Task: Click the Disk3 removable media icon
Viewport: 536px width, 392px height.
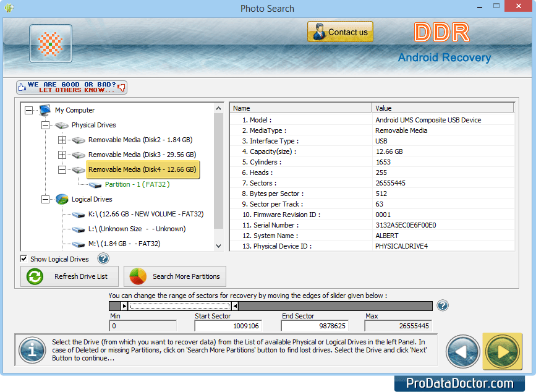Action: pos(79,155)
